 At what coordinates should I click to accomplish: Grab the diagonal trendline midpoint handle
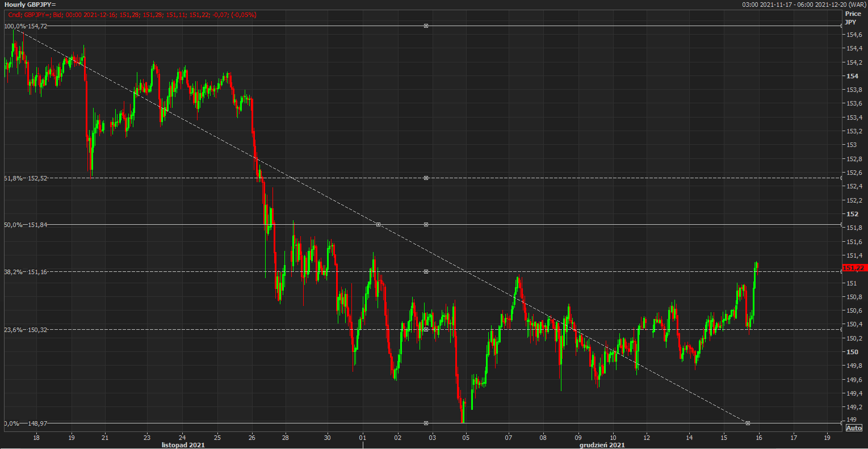click(379, 225)
